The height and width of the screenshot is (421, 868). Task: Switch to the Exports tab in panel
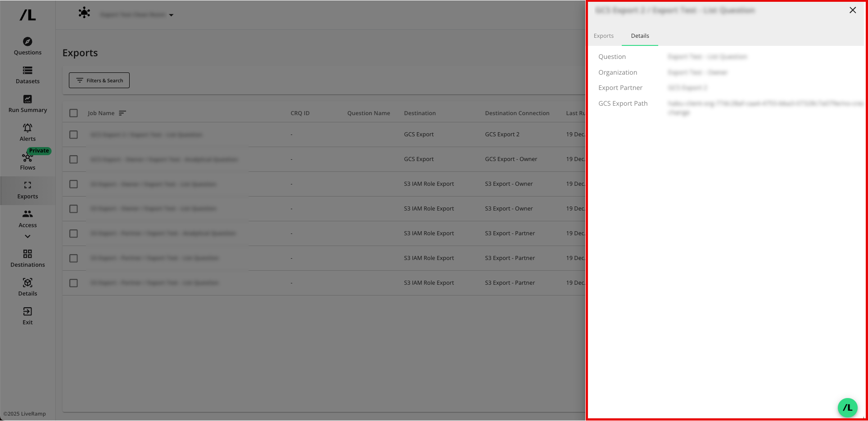point(603,36)
